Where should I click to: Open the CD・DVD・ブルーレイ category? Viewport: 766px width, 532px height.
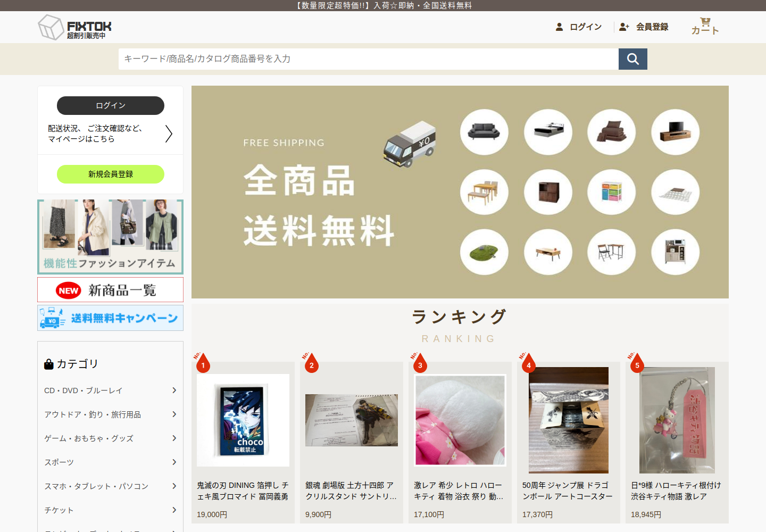tap(84, 390)
